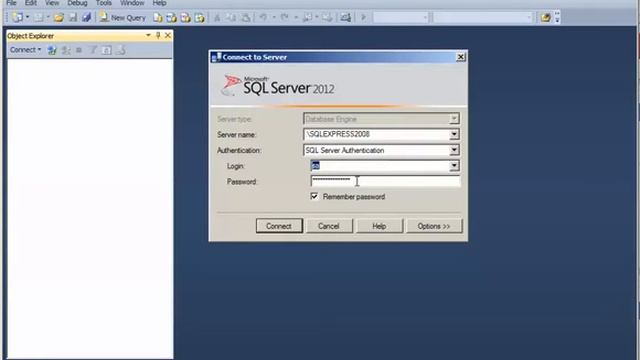640x360 pixels.
Task: Open the Tools menu
Action: (x=104, y=3)
